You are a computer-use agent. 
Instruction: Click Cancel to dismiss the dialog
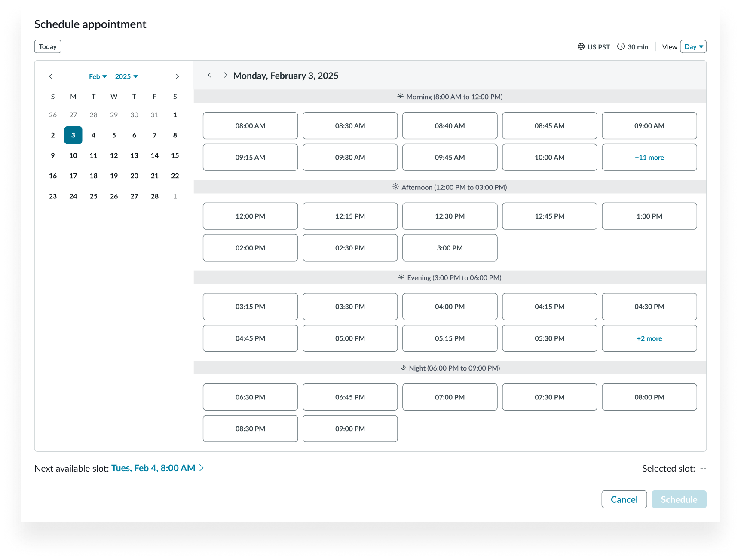pyautogui.click(x=624, y=499)
